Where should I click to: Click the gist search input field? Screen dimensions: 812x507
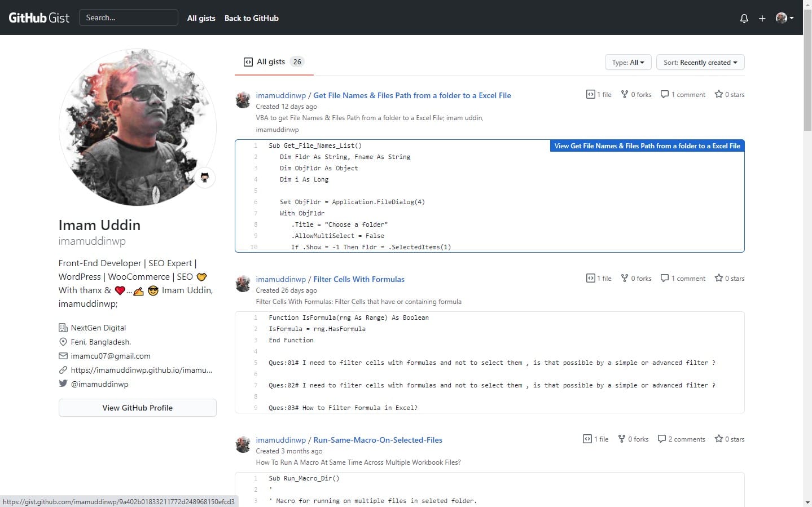[x=129, y=17]
